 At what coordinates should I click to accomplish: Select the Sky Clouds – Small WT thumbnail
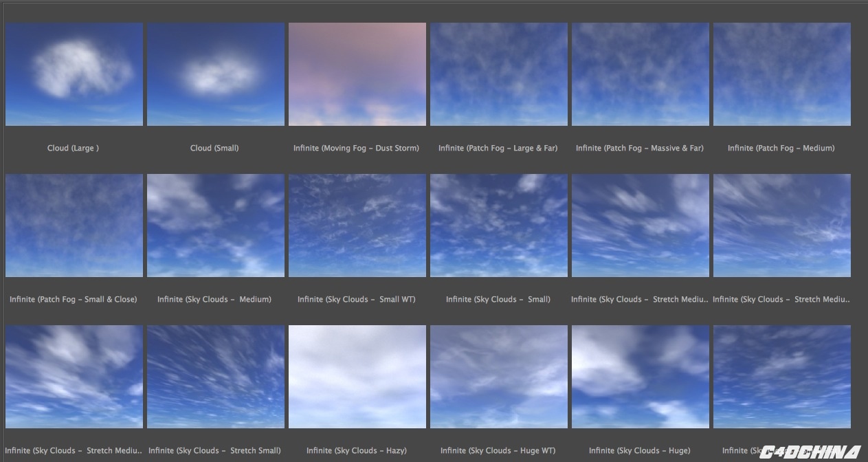pyautogui.click(x=357, y=225)
